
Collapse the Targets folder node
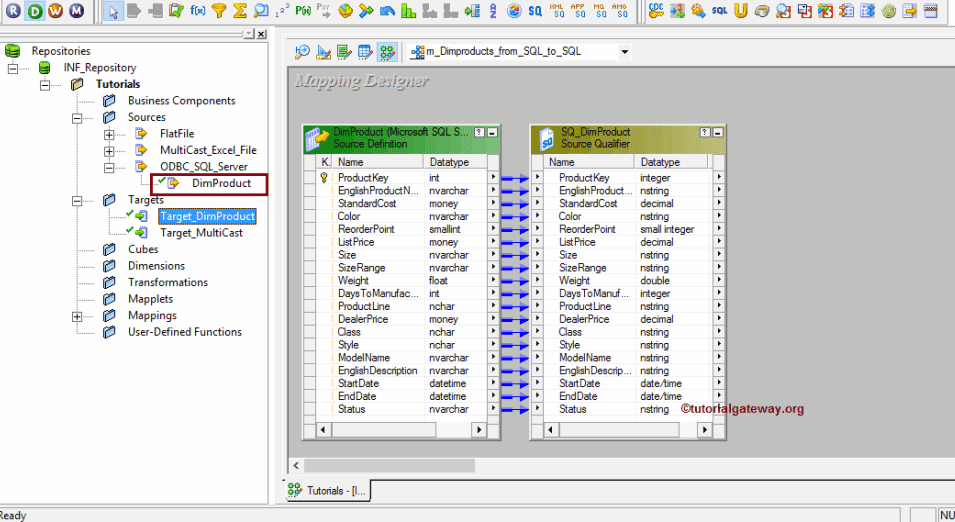77,200
